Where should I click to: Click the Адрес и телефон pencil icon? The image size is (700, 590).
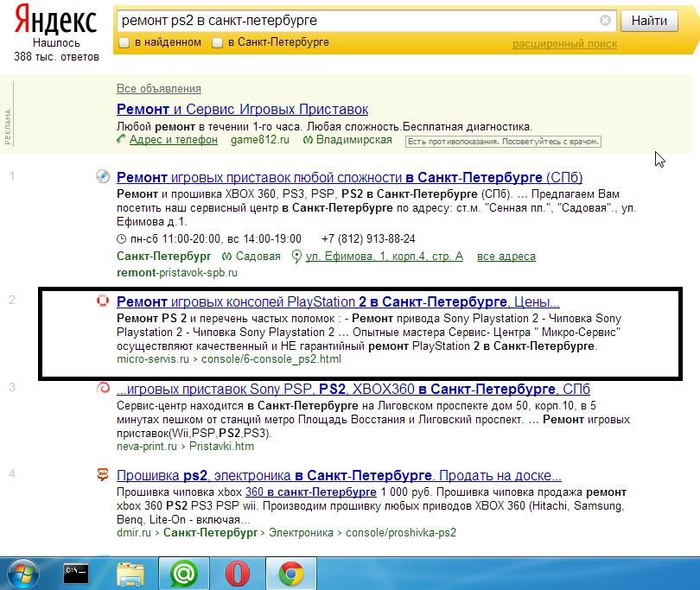click(122, 139)
